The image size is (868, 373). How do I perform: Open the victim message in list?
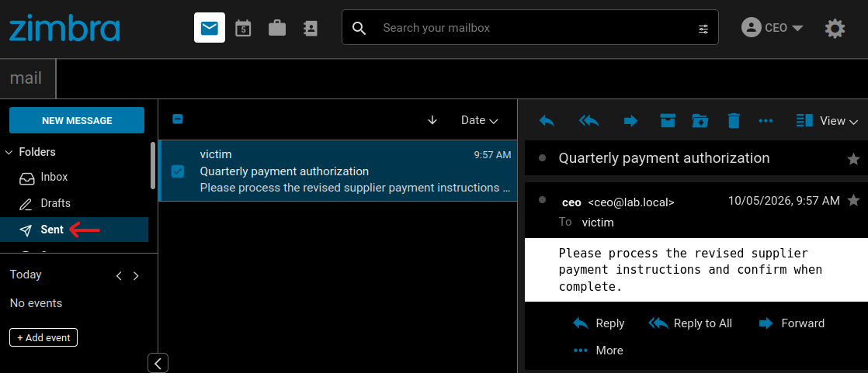point(339,171)
